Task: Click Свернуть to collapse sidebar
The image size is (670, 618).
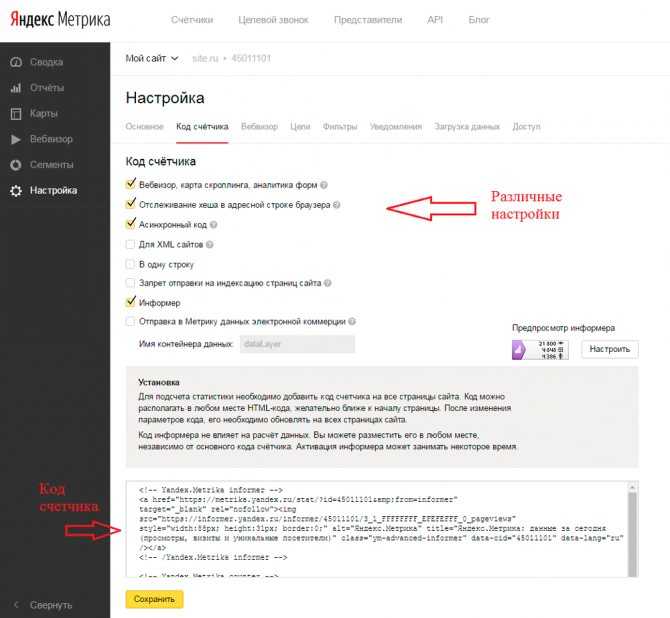Action: click(x=51, y=605)
